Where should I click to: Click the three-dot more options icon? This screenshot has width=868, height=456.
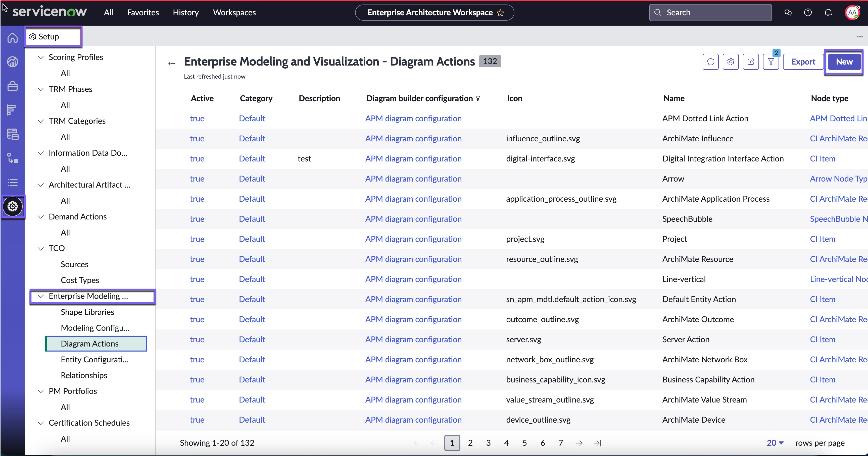click(x=859, y=36)
